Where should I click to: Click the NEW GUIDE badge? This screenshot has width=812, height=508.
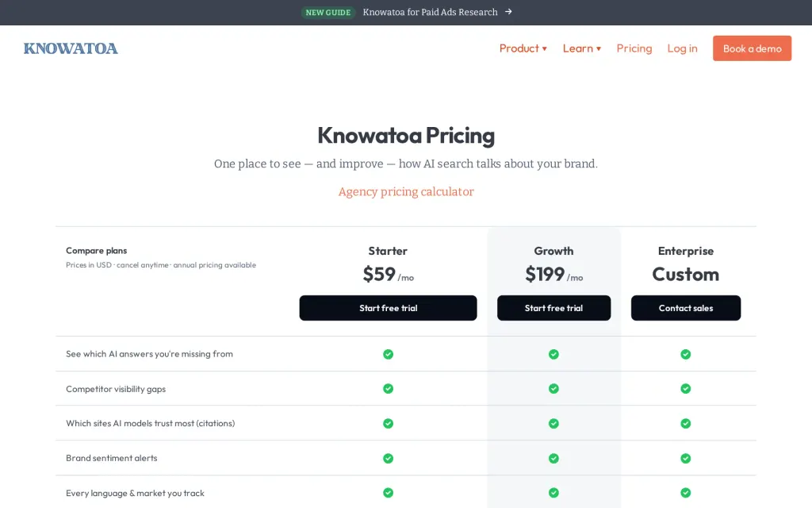[x=327, y=13]
